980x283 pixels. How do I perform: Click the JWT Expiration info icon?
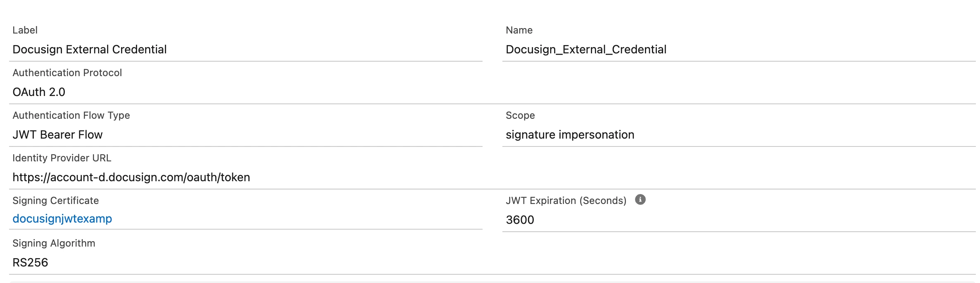pos(640,199)
